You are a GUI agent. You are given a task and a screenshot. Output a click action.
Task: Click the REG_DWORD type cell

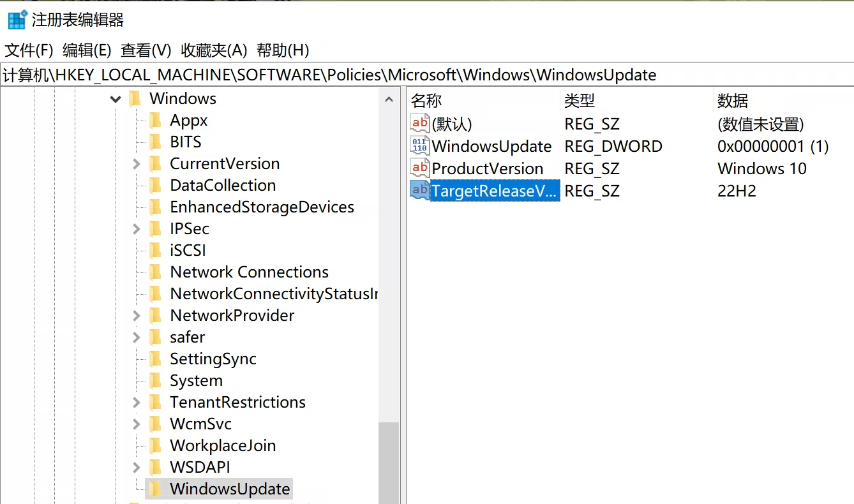click(x=613, y=146)
